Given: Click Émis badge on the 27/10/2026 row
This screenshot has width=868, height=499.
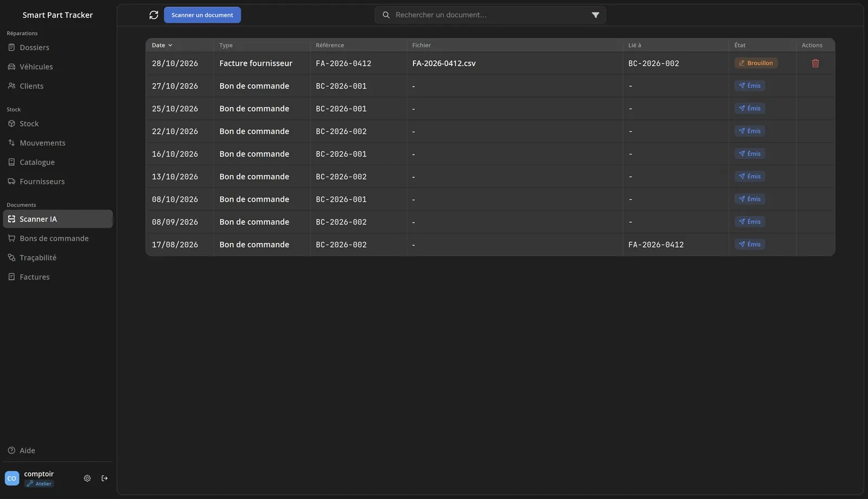Looking at the screenshot, I should pyautogui.click(x=750, y=86).
